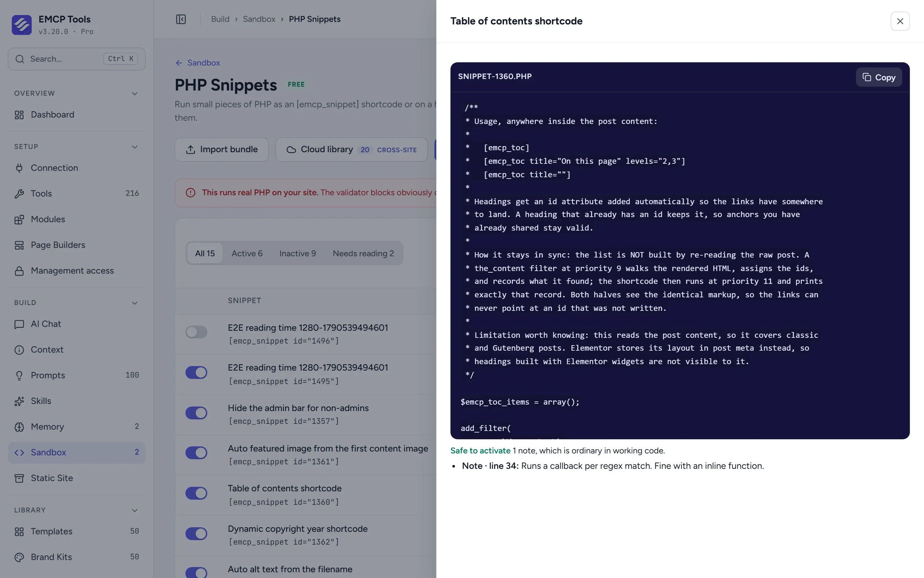Toggle Dynamic copyright year shortcode snippet
The height and width of the screenshot is (578, 924).
click(196, 534)
